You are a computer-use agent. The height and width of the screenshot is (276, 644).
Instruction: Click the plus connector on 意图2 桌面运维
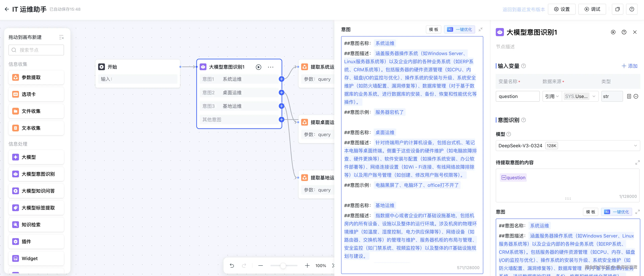click(x=282, y=93)
